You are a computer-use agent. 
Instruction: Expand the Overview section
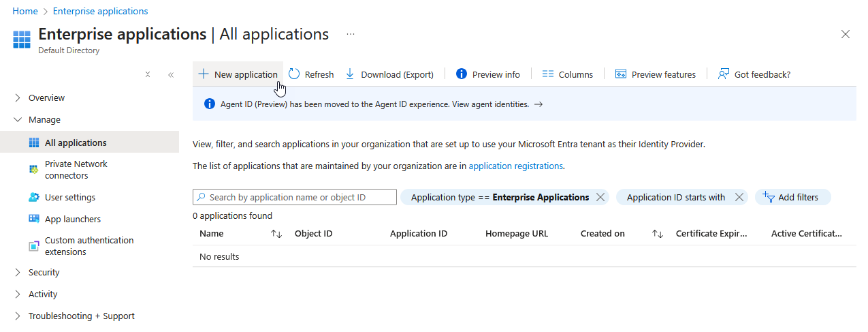pyautogui.click(x=18, y=98)
